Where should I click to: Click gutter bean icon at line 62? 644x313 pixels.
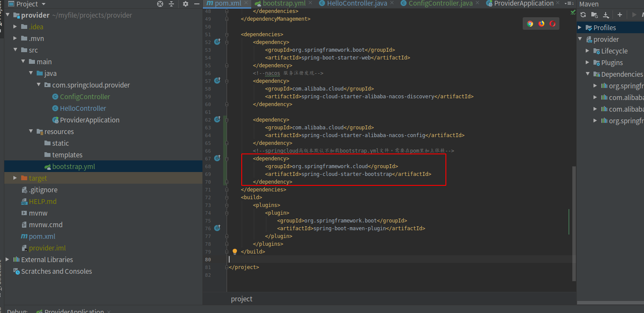click(x=218, y=119)
